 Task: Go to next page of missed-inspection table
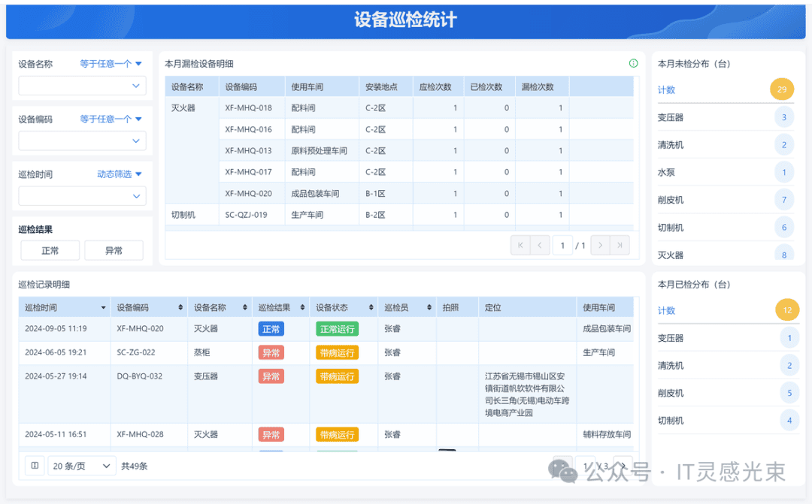[x=600, y=246]
